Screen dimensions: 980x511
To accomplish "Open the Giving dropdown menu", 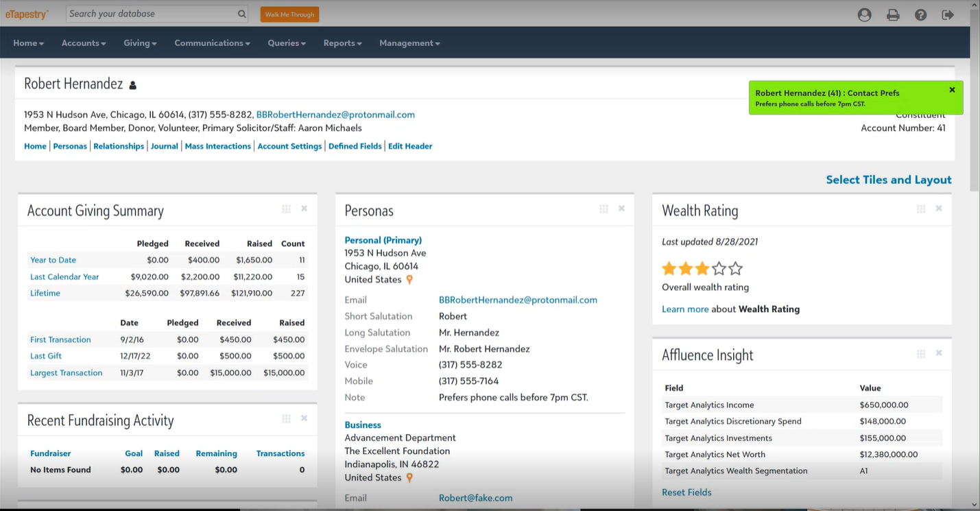I will 140,43.
